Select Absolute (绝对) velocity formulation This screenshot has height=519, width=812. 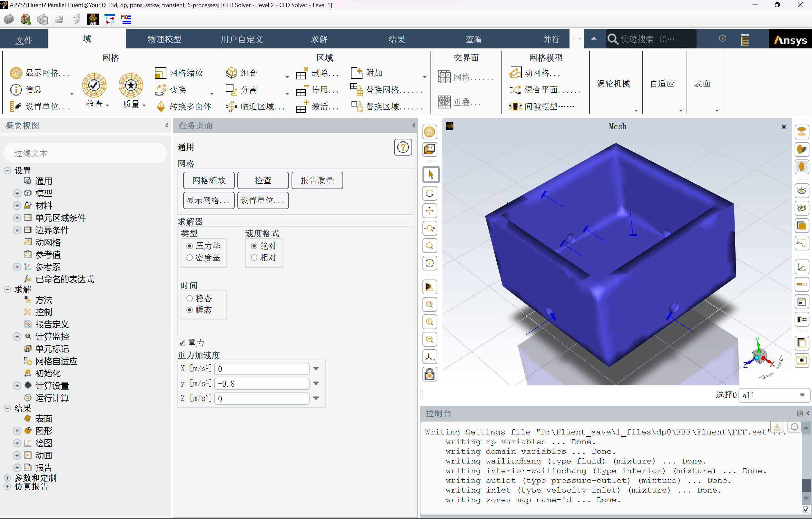254,246
